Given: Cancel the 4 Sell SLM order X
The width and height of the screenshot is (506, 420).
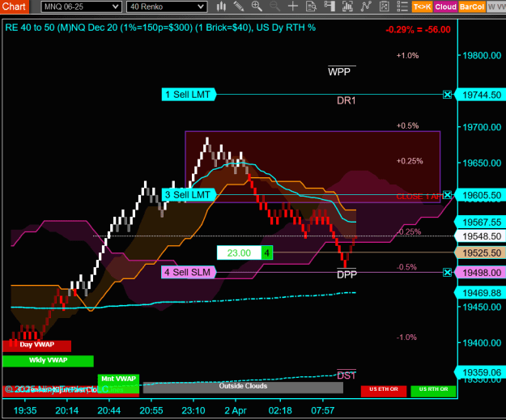Looking at the screenshot, I should (x=447, y=273).
